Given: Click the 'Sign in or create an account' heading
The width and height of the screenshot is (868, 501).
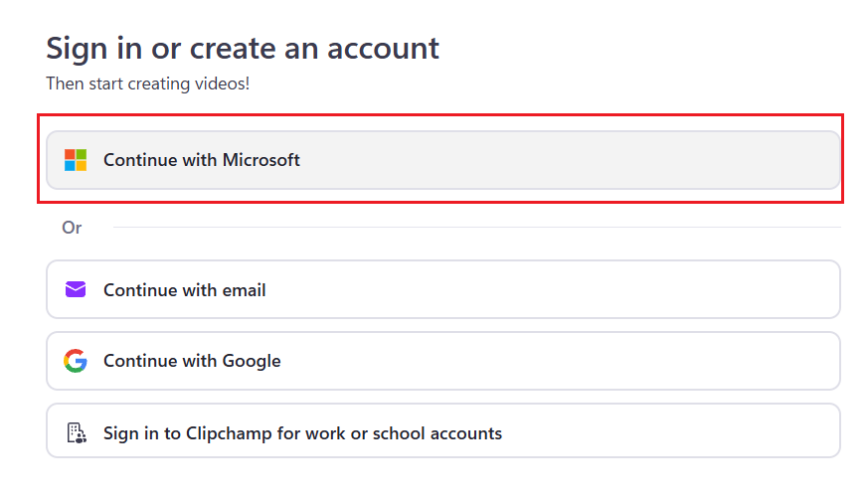Looking at the screenshot, I should tap(243, 48).
